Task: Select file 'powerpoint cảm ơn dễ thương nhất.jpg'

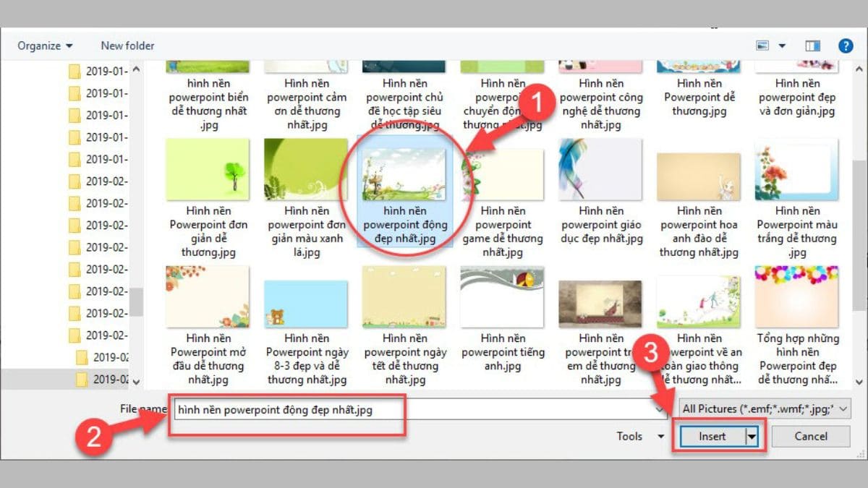Action: pos(307,97)
